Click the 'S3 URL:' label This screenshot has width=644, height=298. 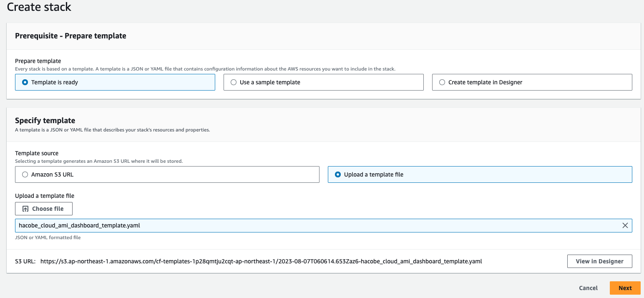pyautogui.click(x=25, y=261)
